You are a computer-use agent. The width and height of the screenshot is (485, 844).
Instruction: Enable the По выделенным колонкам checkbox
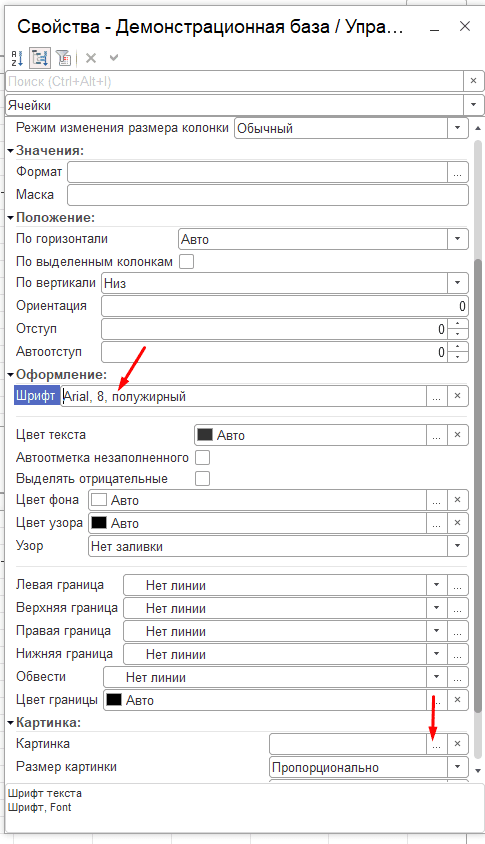click(x=186, y=262)
